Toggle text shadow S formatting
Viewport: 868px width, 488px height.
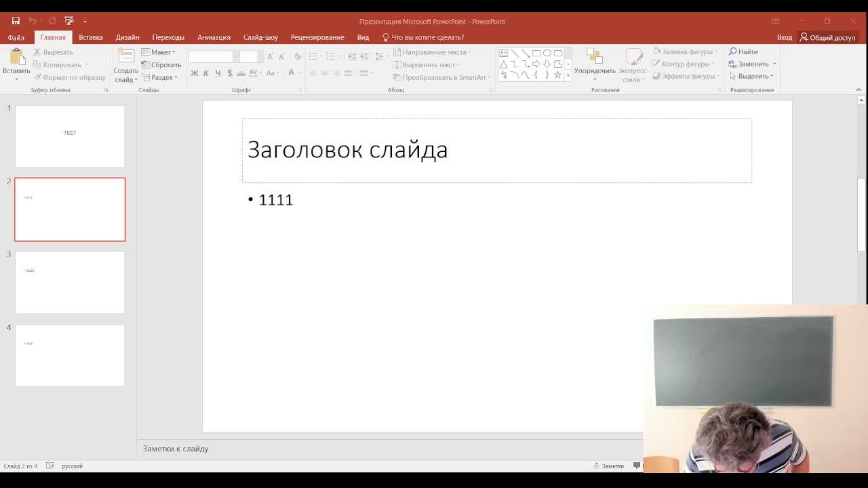pos(230,73)
